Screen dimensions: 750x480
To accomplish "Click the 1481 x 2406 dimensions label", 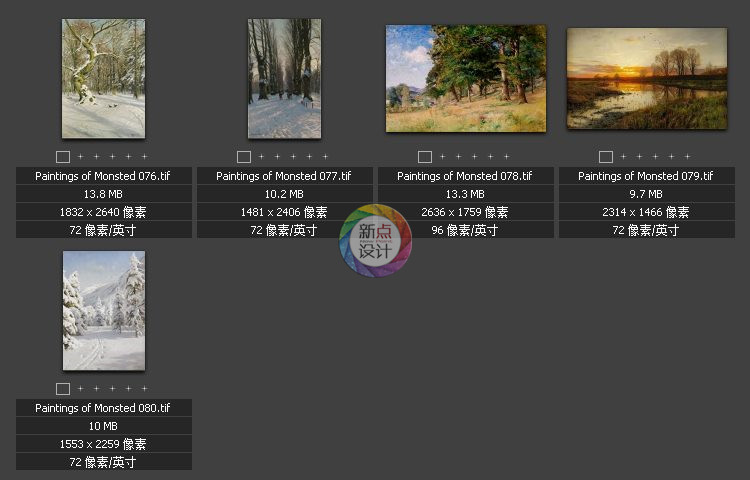I will (284, 212).
